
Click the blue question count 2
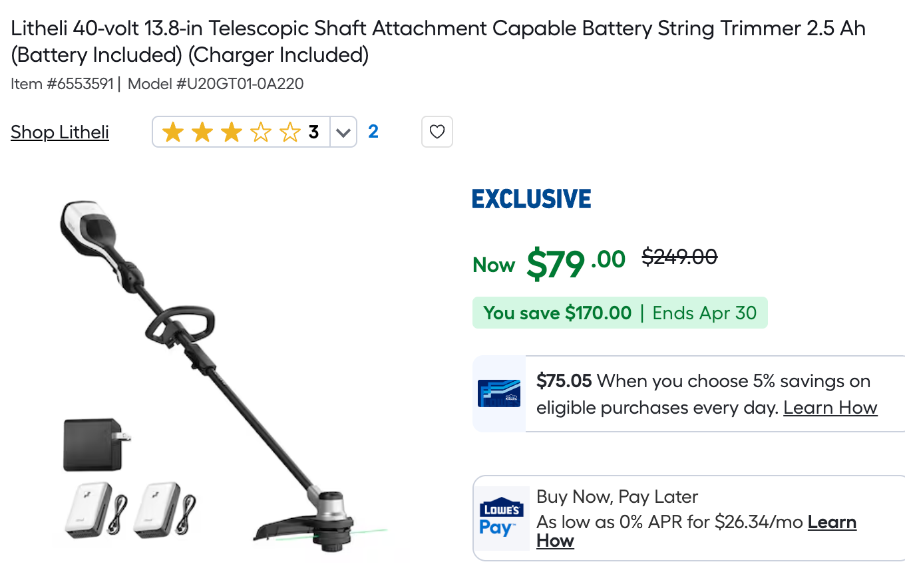pyautogui.click(x=373, y=131)
